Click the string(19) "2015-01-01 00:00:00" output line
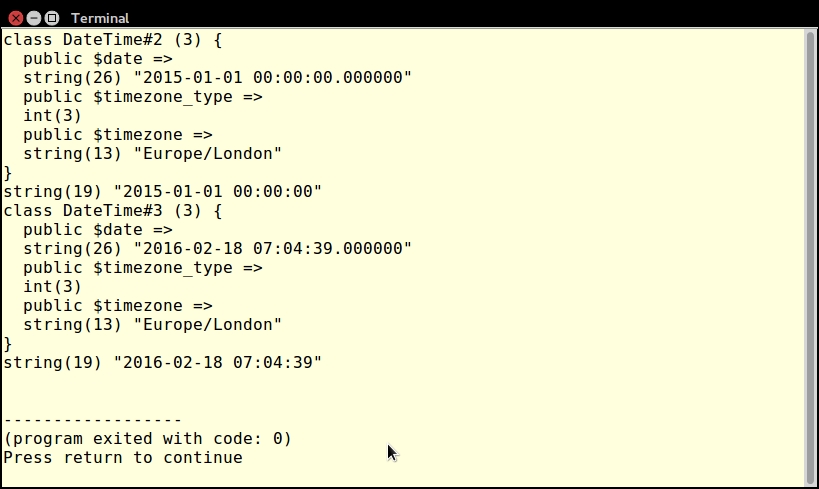The width and height of the screenshot is (819, 489). 163,192
